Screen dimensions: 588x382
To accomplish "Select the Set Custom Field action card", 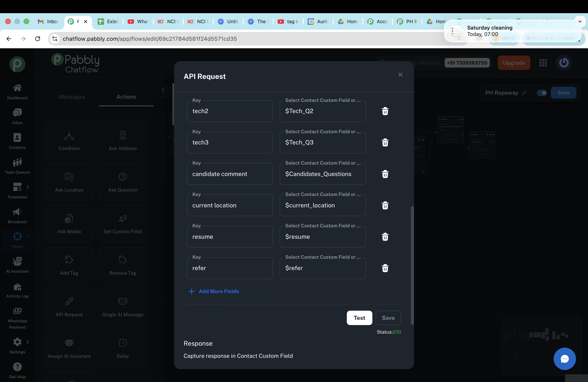I will click(123, 224).
